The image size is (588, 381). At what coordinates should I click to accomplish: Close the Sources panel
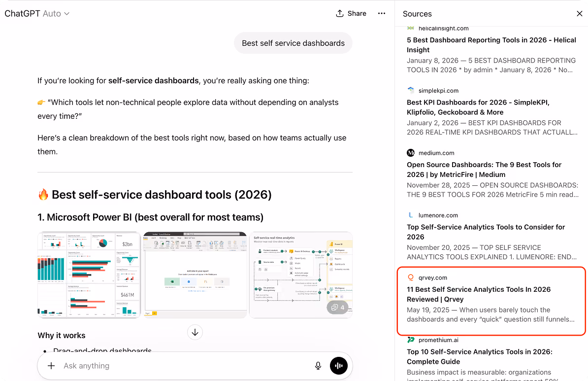coord(579,14)
